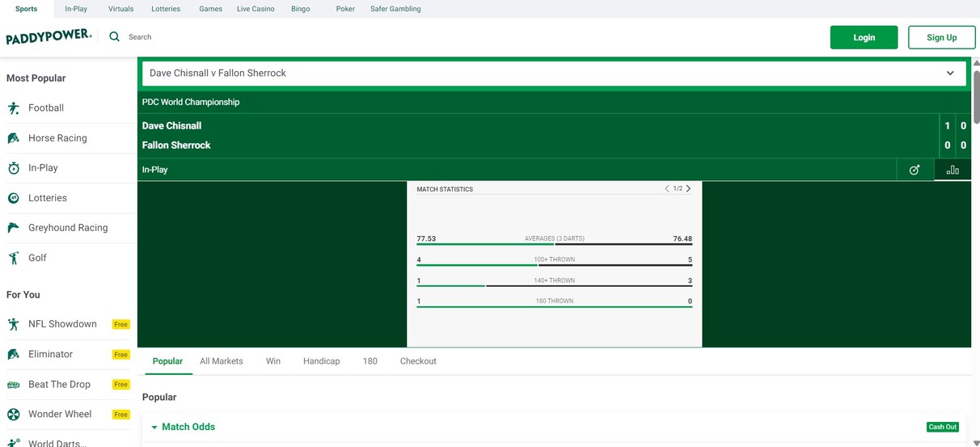The height and width of the screenshot is (447, 980).
Task: Click the Dave Chisnall player name
Action: (171, 126)
